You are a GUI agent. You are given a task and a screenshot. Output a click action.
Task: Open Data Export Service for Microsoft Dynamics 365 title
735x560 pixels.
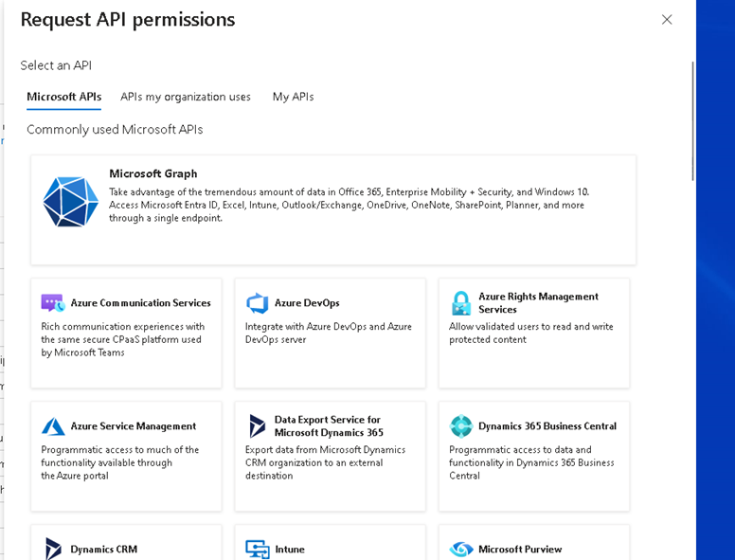pos(329,425)
